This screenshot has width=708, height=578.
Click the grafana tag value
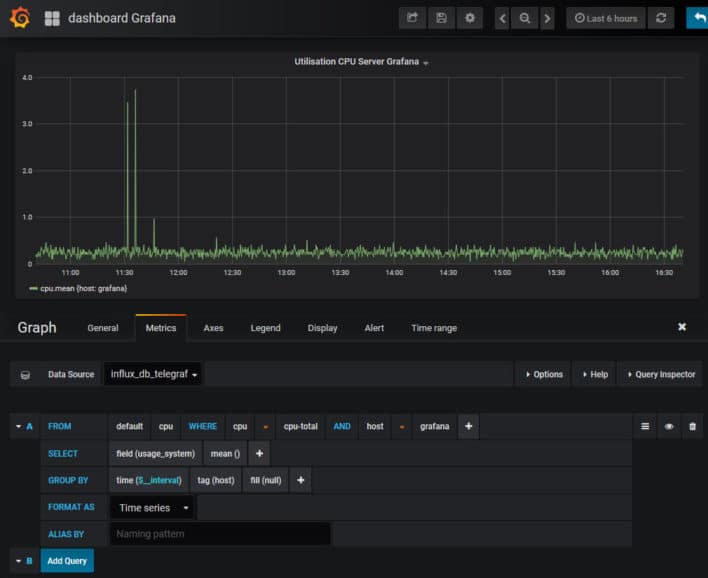coord(434,427)
